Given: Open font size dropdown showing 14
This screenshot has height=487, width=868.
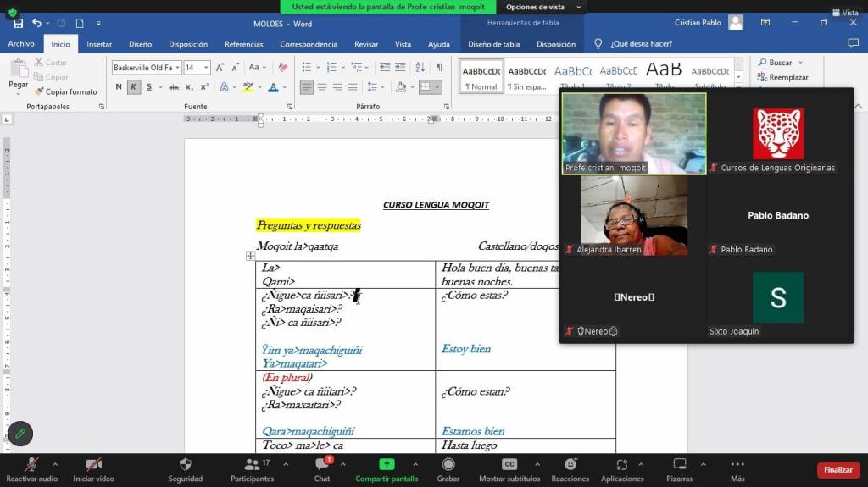Looking at the screenshot, I should 206,68.
